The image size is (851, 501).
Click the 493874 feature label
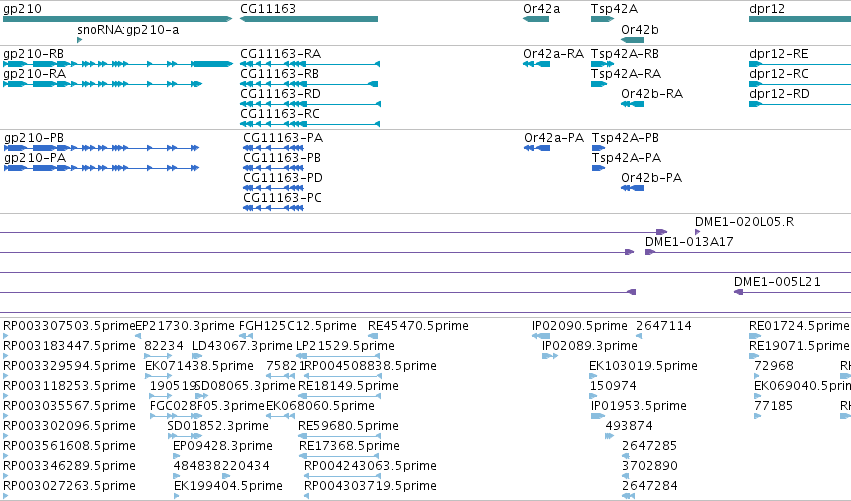tap(629, 427)
